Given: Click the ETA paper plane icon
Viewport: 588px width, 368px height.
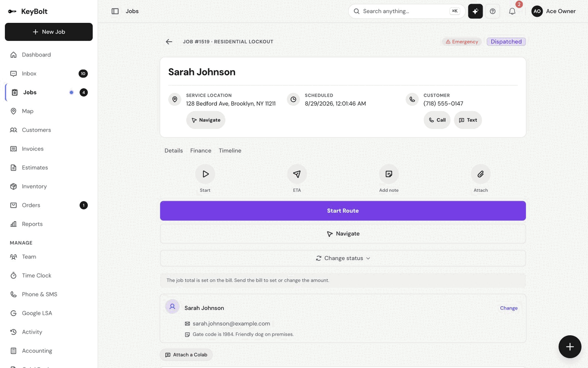Looking at the screenshot, I should coord(297,174).
